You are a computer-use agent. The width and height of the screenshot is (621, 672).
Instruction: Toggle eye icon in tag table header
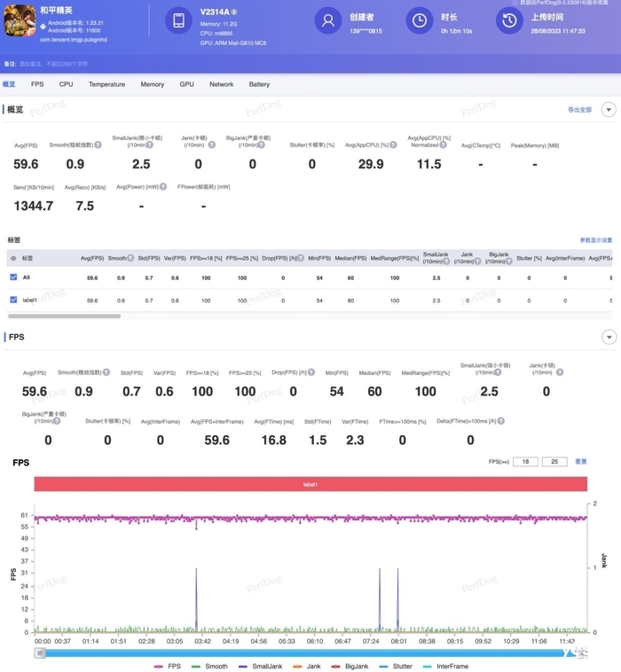tap(13, 259)
